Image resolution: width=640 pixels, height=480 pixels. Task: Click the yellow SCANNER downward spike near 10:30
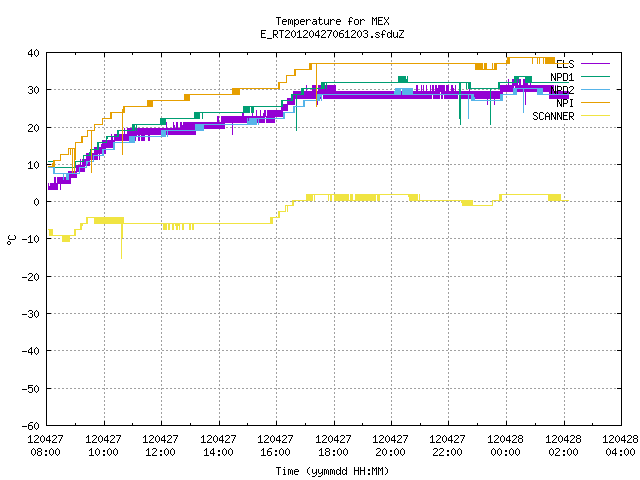coord(121,241)
